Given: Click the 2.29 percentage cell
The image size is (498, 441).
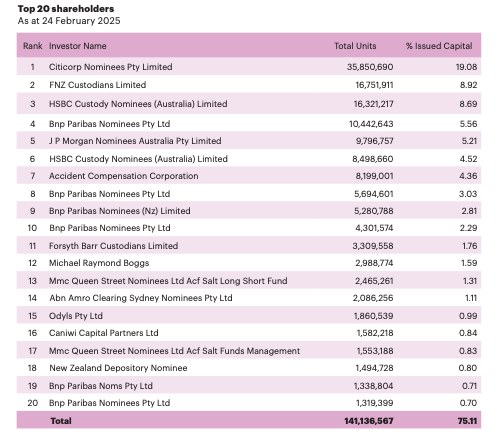Looking at the screenshot, I should tap(468, 228).
